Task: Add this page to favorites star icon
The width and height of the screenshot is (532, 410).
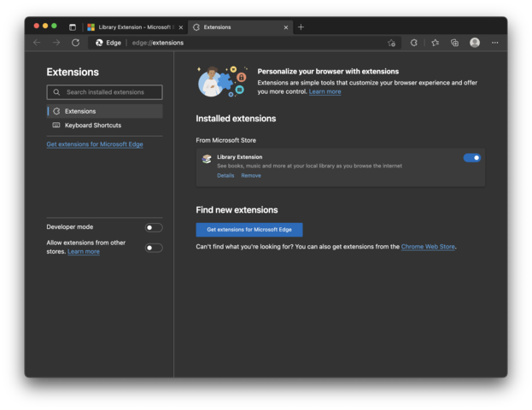Action: (x=392, y=43)
